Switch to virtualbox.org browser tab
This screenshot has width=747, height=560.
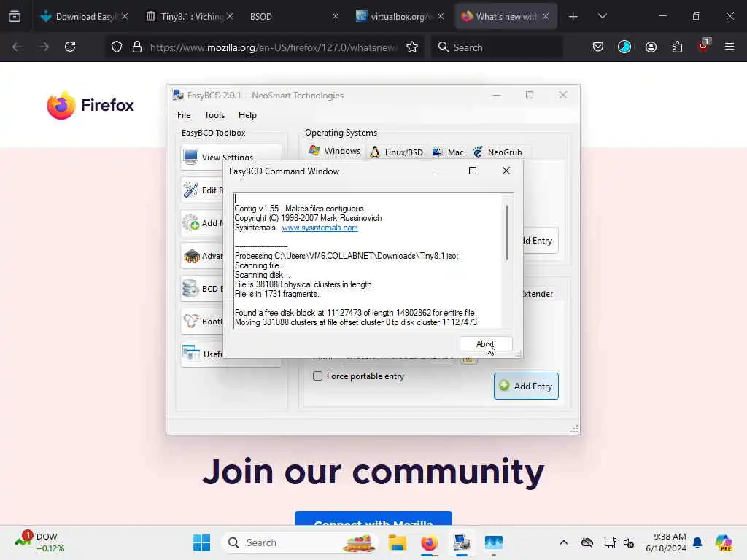(399, 16)
